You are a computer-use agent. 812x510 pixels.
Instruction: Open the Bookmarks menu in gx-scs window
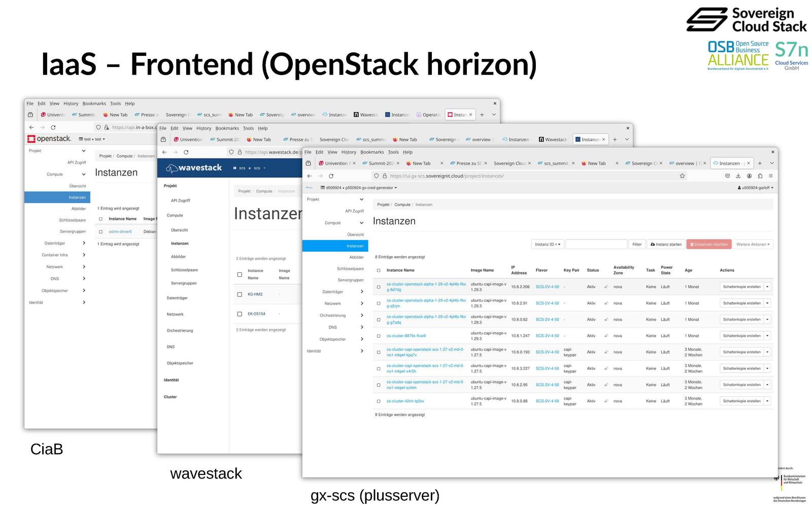[372, 152]
